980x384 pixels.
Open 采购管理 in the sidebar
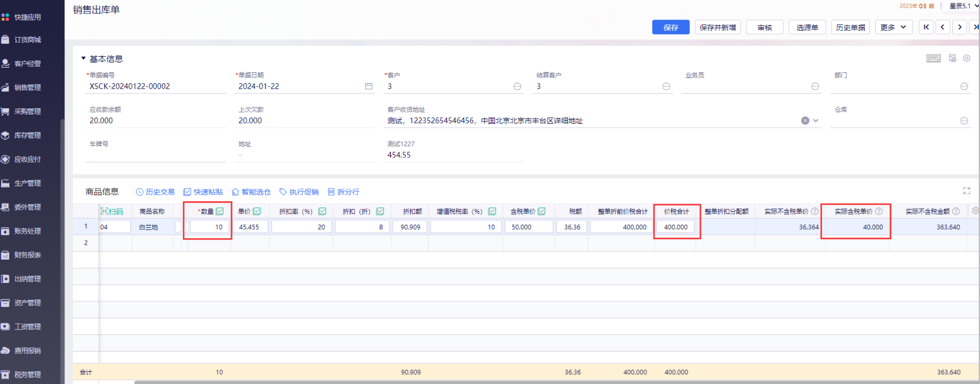click(27, 112)
